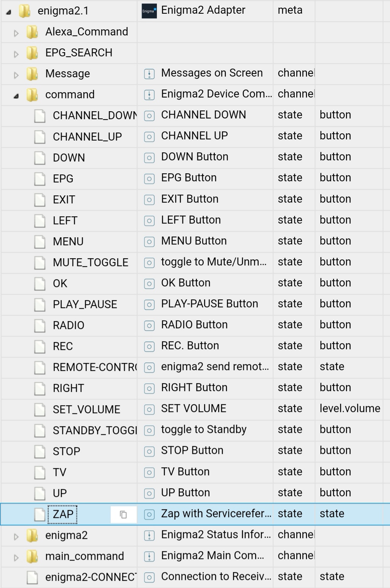390x588 pixels.
Task: Click the state icon beside STOP Button
Action: [149, 452]
